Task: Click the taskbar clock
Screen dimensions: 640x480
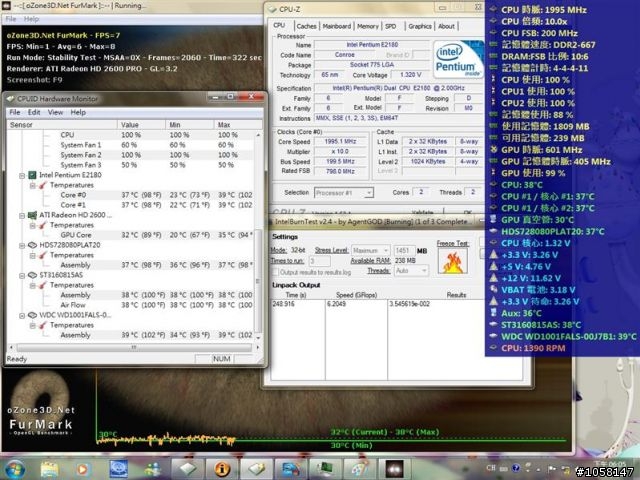Action: point(609,464)
